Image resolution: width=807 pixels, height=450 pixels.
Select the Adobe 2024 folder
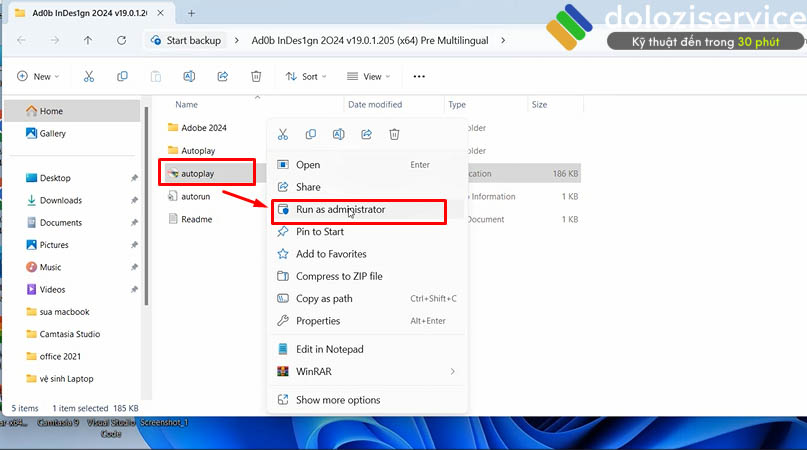(197, 128)
